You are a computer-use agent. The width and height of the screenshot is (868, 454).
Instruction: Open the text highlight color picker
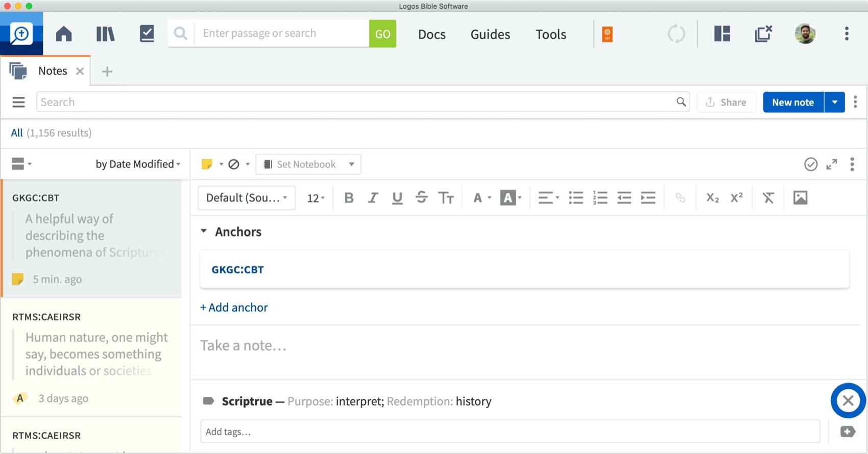(512, 198)
